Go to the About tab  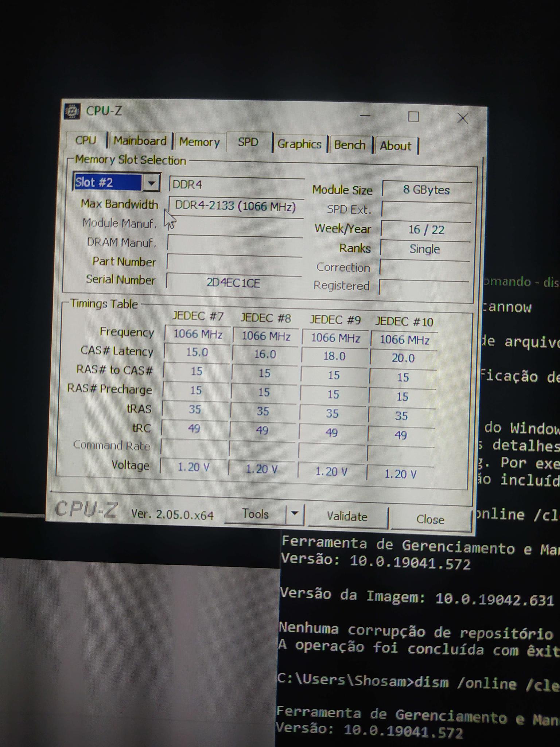[x=396, y=146]
